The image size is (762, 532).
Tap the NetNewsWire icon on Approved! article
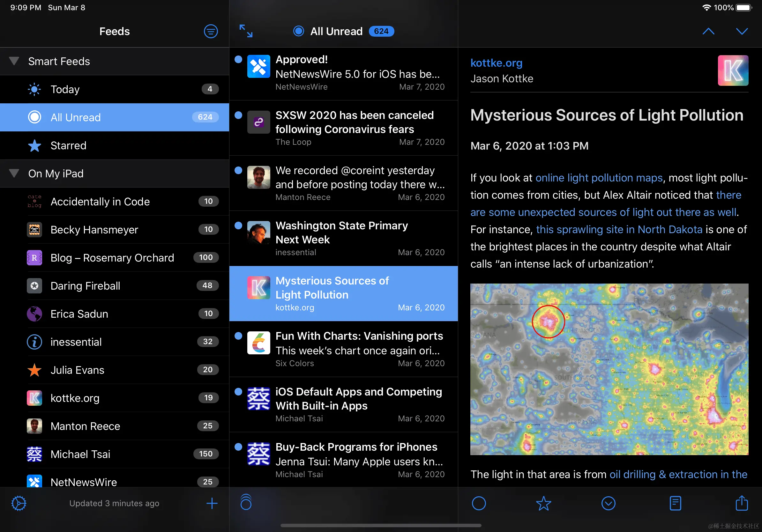tap(258, 66)
